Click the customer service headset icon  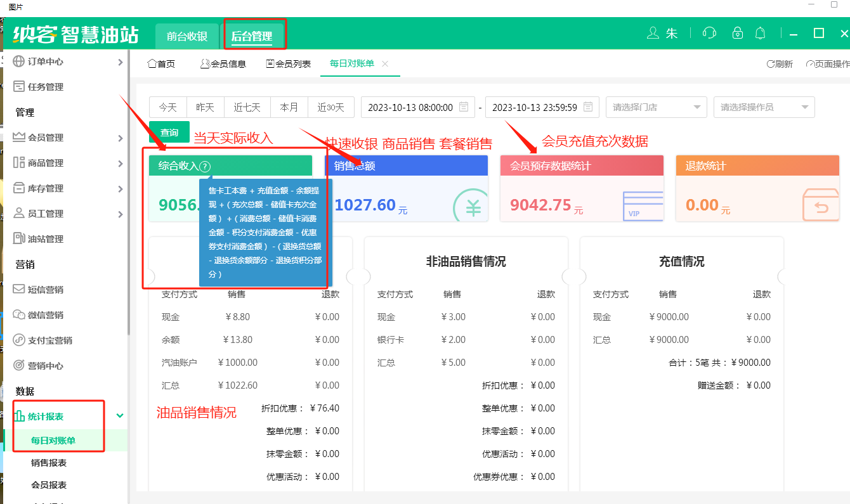tap(709, 32)
